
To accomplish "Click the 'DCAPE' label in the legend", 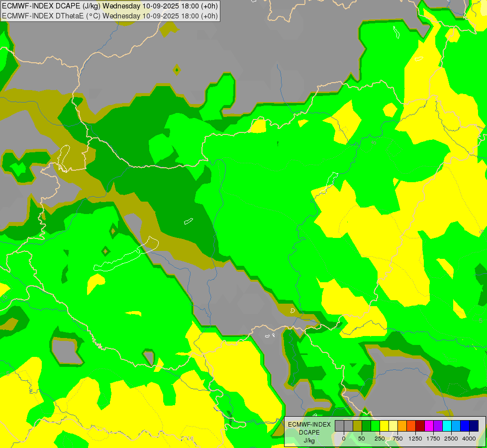I will tap(309, 433).
